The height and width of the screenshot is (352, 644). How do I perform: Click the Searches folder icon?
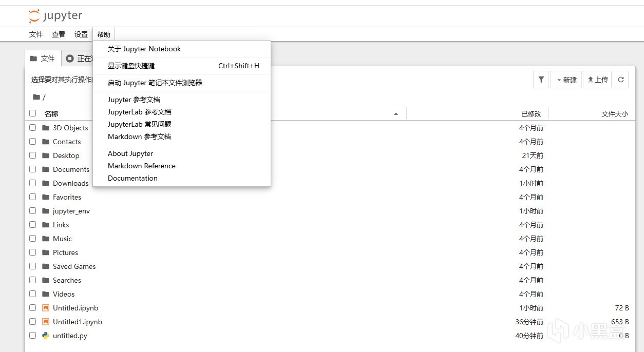46,280
